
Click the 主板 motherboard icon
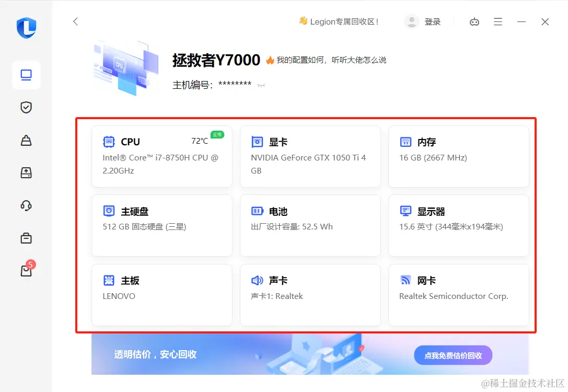tap(109, 281)
